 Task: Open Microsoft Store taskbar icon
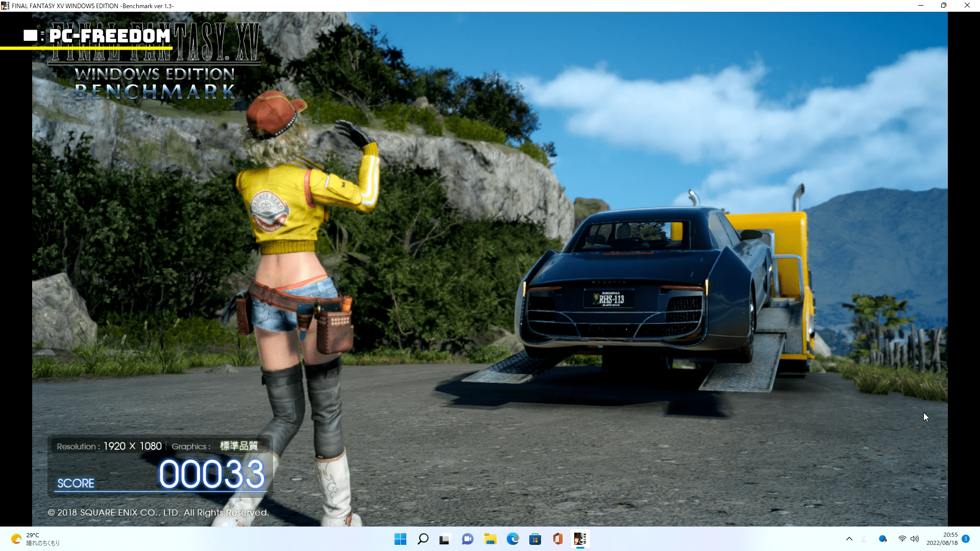click(535, 539)
